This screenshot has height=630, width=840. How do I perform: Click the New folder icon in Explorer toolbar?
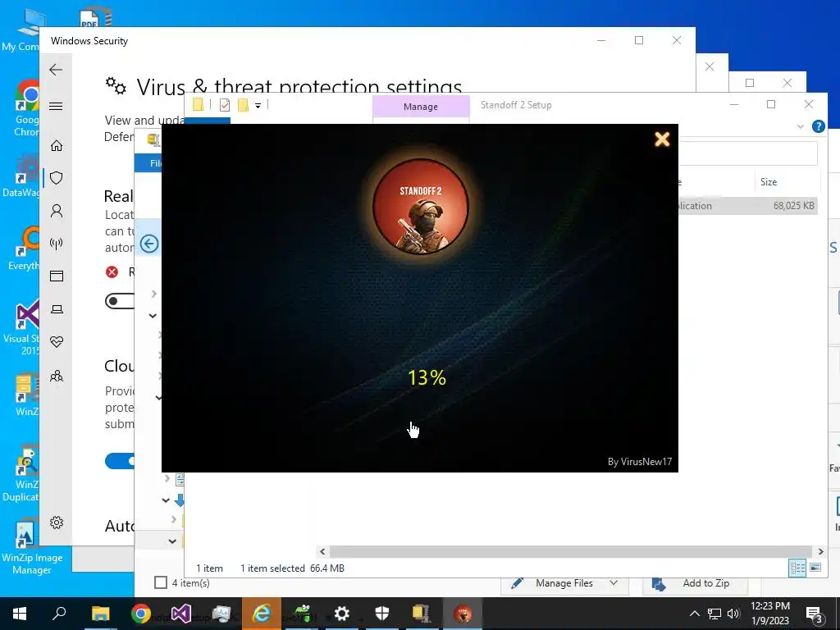243,105
